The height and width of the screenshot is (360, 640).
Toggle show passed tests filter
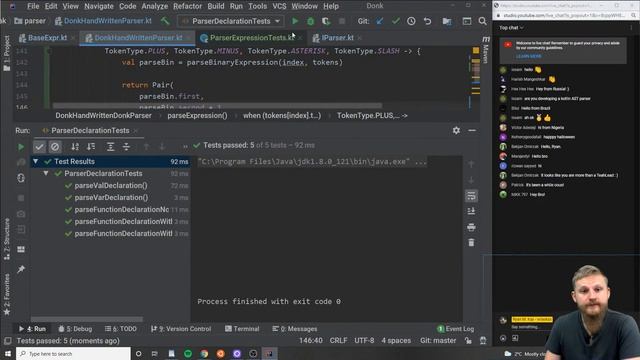click(39, 147)
